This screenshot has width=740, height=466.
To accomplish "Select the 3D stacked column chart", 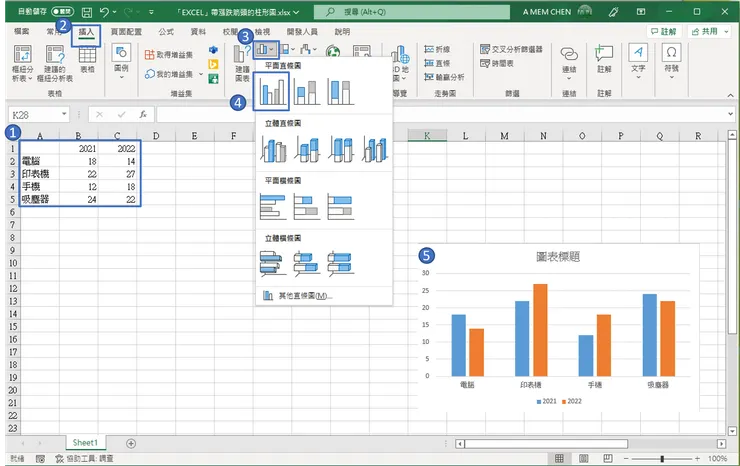I will tap(307, 149).
